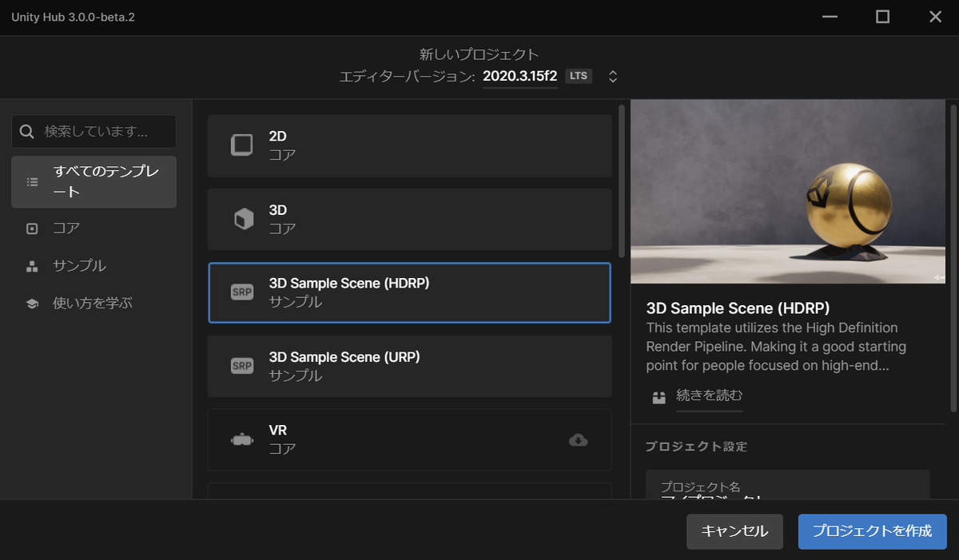Click the Unity Hub 3.0.0-beta.2 window title
Image resolution: width=959 pixels, height=560 pixels.
[73, 17]
